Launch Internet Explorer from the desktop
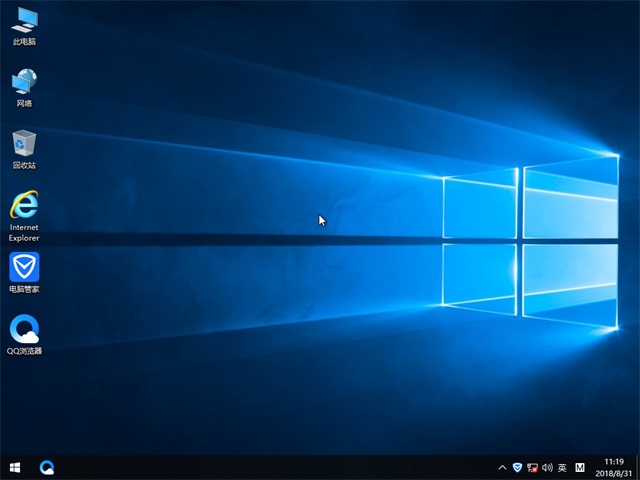Viewport: 640px width, 480px height. (24, 205)
